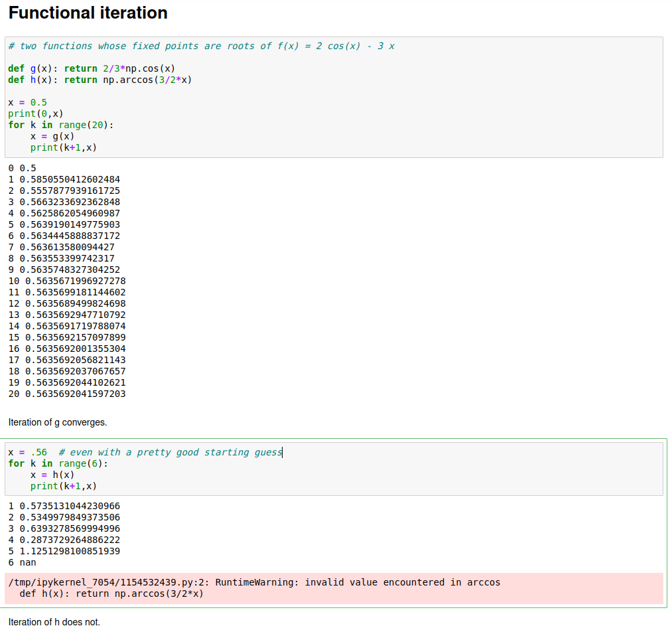Viewport: 672px width, 630px height.
Task: Click the "Functional iteration" heading
Action: (88, 13)
